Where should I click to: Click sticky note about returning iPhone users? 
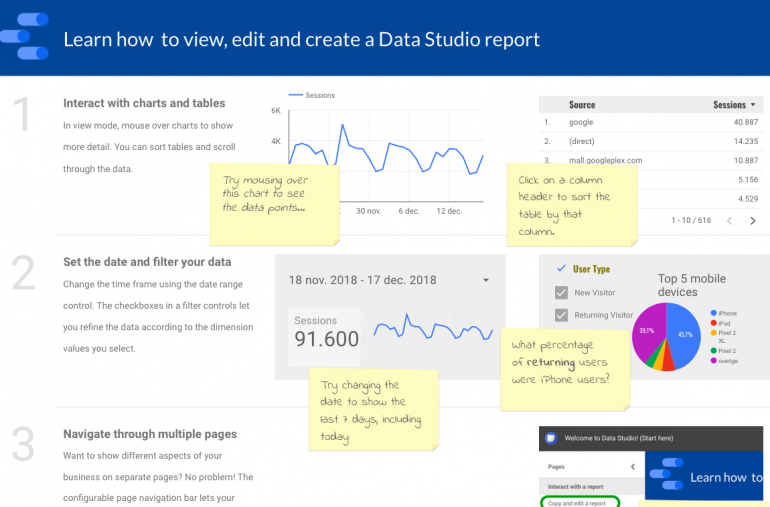[x=565, y=369]
